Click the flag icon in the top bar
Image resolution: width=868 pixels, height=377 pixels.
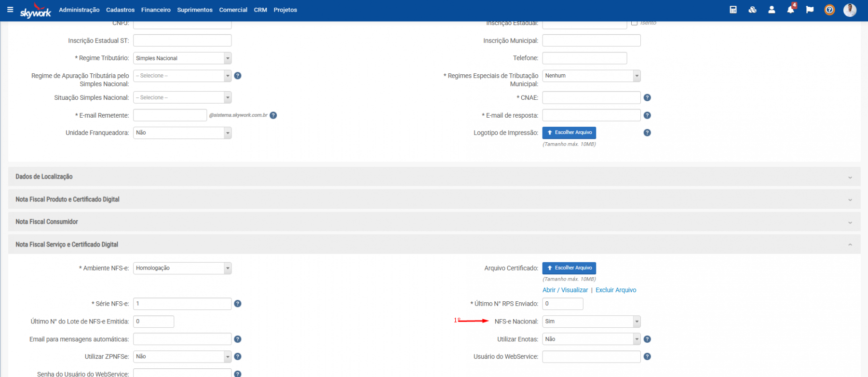click(x=810, y=10)
